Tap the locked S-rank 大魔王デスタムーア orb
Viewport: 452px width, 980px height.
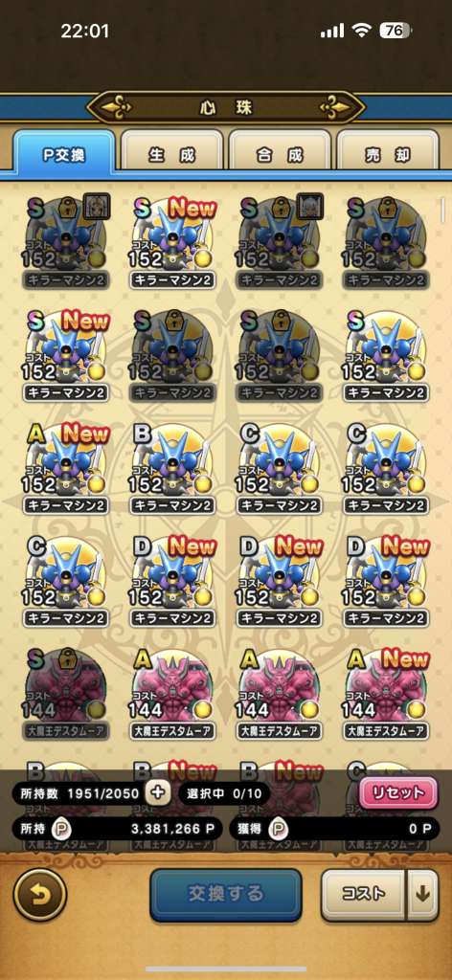click(66, 694)
